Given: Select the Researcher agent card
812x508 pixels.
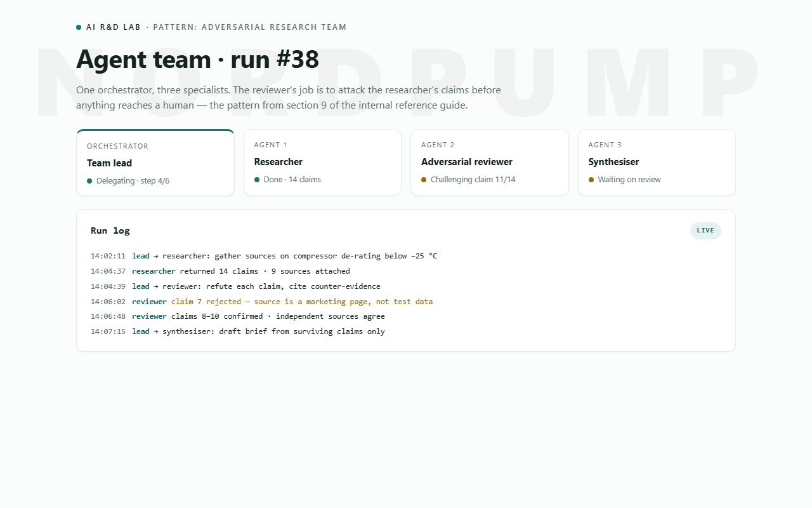Looking at the screenshot, I should [x=322, y=163].
